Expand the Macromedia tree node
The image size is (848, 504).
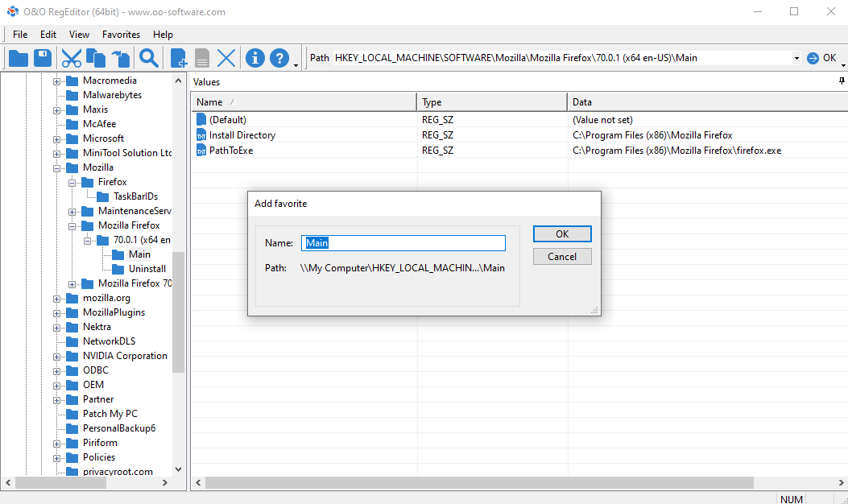coord(56,81)
